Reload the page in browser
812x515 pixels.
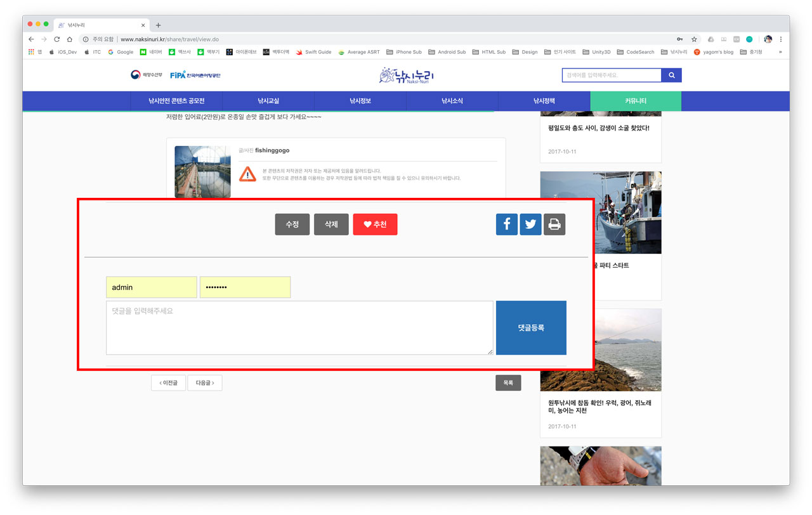[x=56, y=39]
